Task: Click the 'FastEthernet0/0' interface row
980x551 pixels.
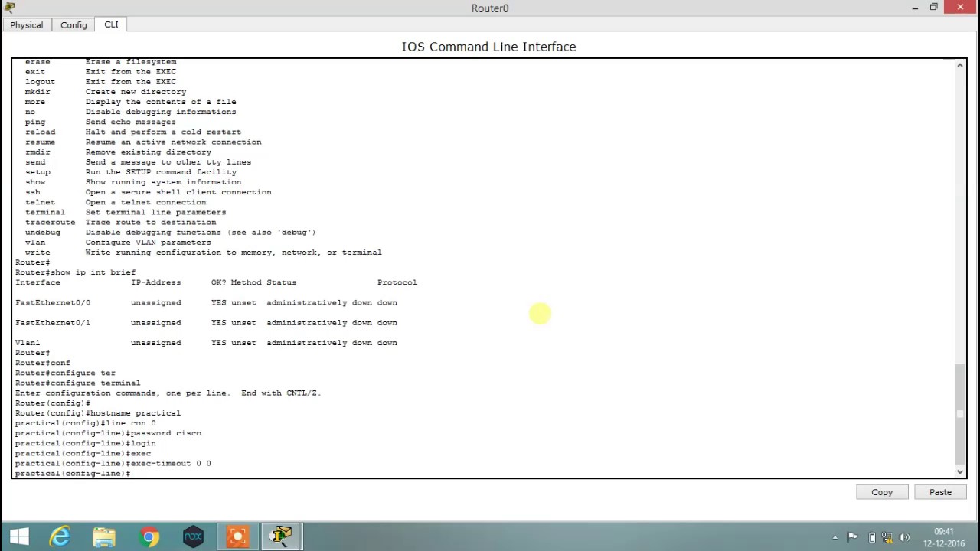Action: pyautogui.click(x=206, y=303)
